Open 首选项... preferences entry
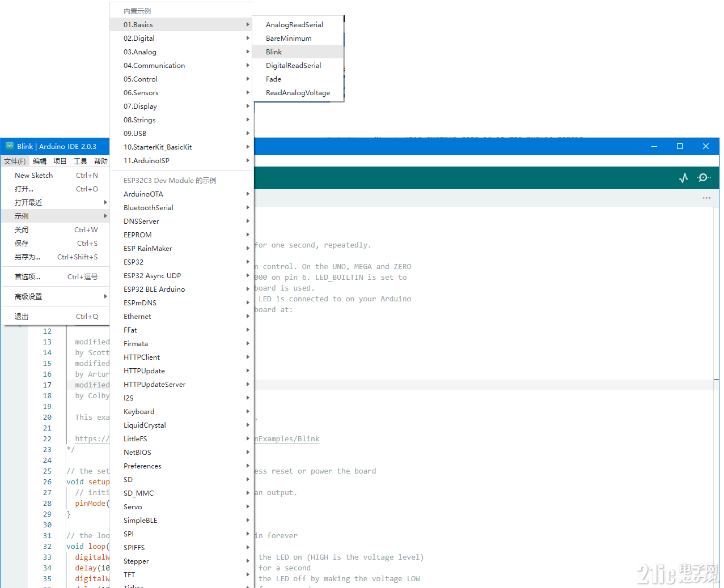The width and height of the screenshot is (724, 588). coord(56,277)
